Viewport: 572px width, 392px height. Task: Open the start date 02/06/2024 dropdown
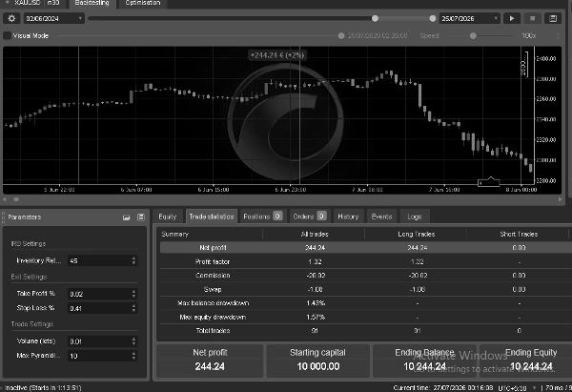click(54, 18)
